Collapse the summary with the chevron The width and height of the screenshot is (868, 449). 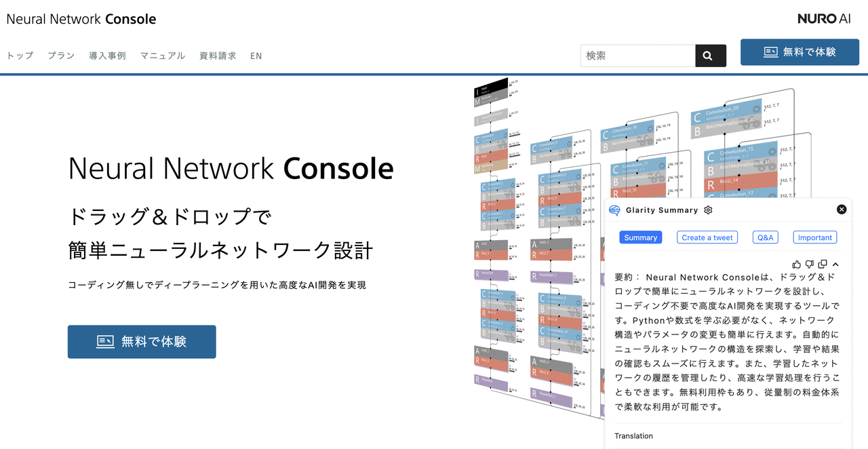click(x=835, y=264)
